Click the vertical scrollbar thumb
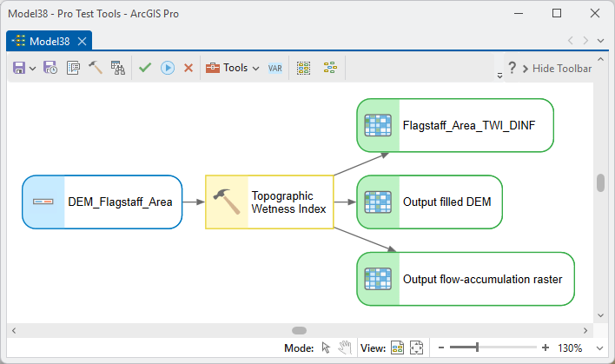Screen dimensions: 615x364 [x=600, y=182]
